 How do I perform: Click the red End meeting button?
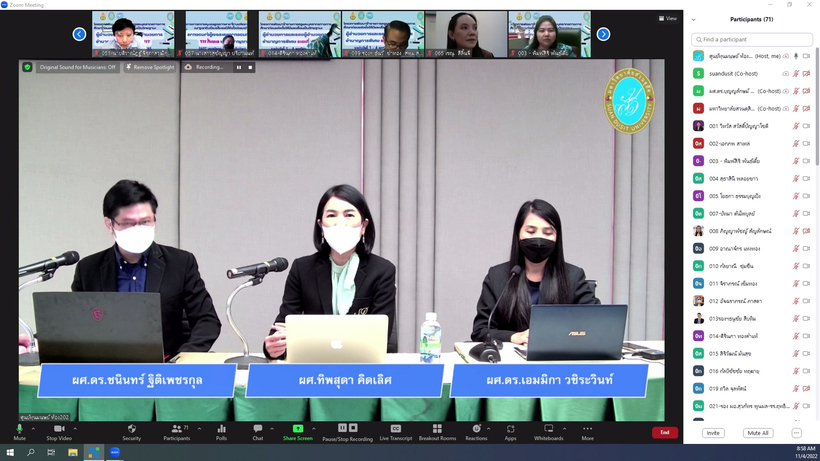pyautogui.click(x=665, y=432)
